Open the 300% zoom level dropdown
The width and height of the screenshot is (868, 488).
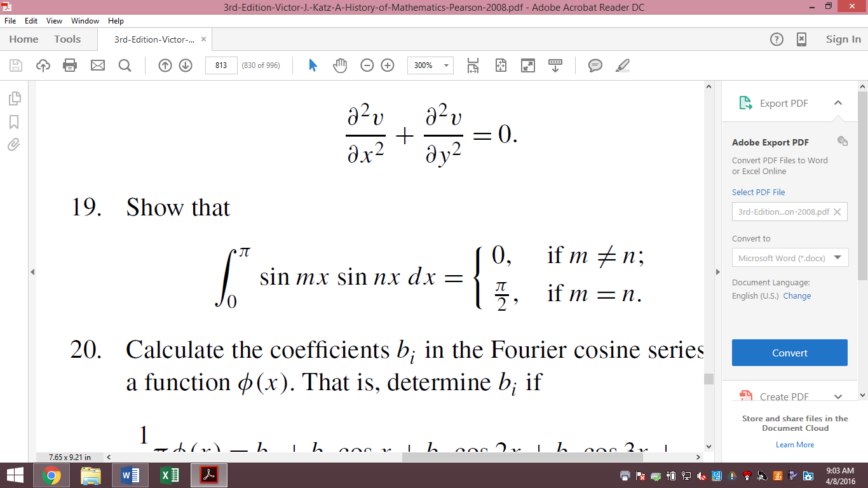click(x=445, y=65)
